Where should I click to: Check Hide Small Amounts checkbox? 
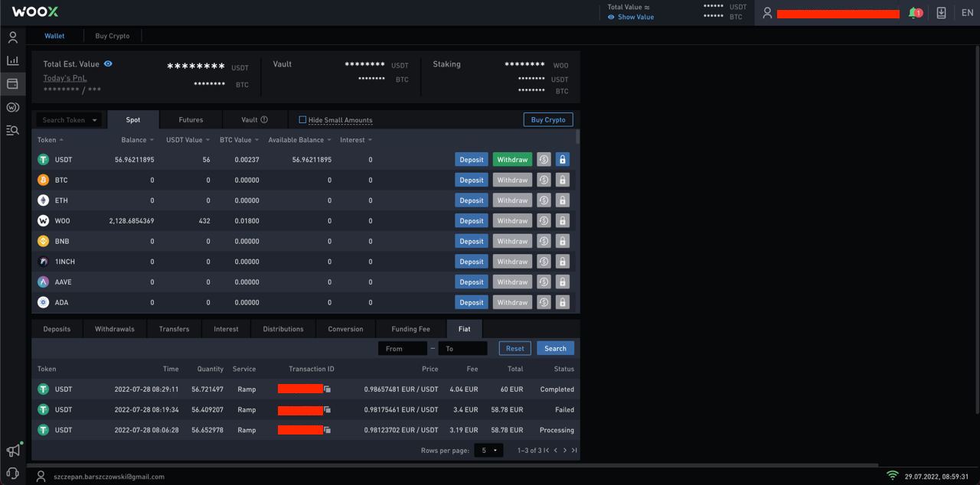tap(302, 120)
